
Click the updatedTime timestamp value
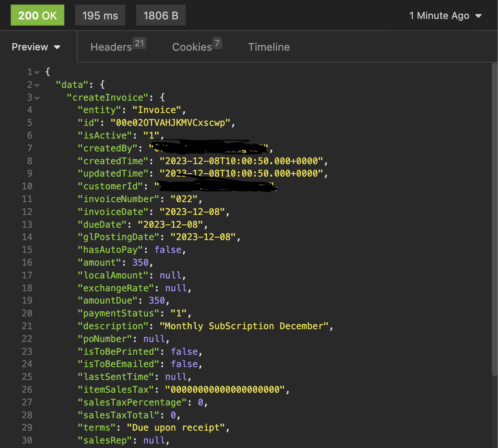[x=241, y=173]
